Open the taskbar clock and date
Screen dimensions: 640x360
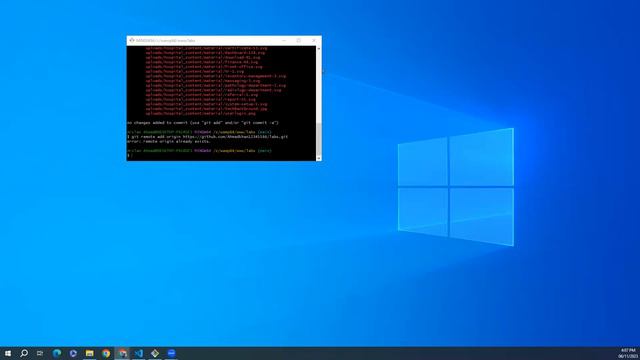coord(628,353)
